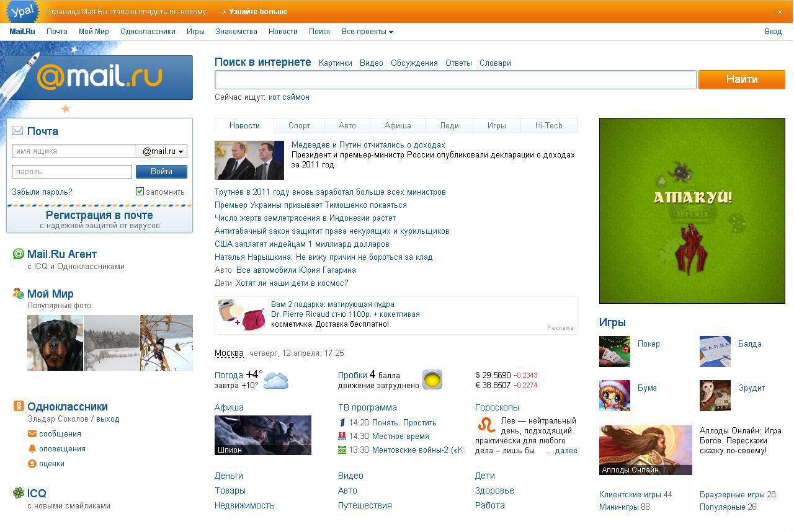
Task: Open Знакомства in the top navigation
Action: pyautogui.click(x=236, y=32)
